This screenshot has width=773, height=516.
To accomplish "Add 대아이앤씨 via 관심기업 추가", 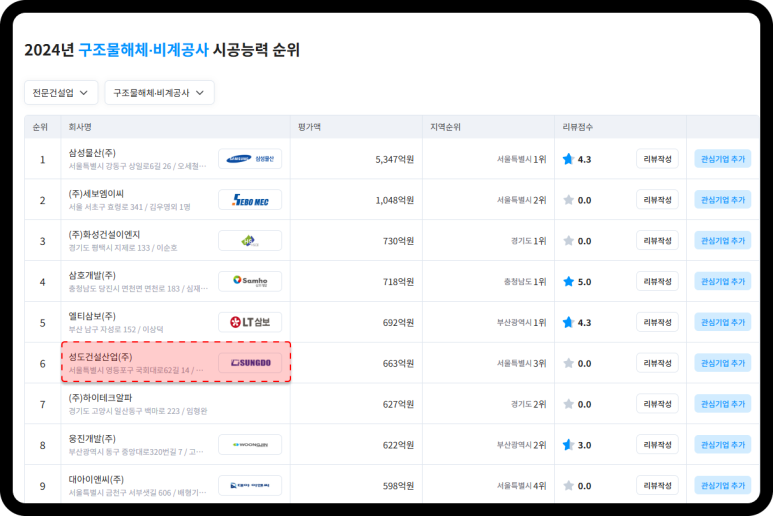I will pyautogui.click(x=723, y=485).
